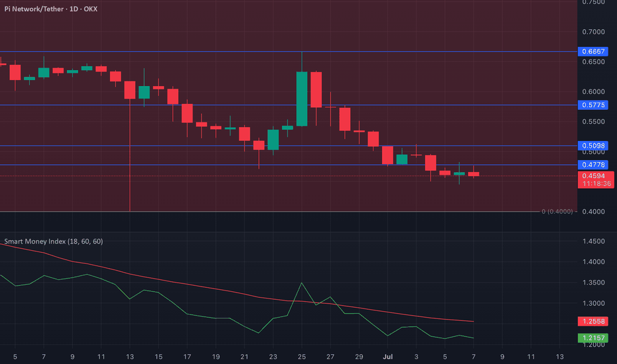Image resolution: width=617 pixels, height=364 pixels.
Task: Click the 0 (0.4000) Fibonacci level label
Action: [x=557, y=211]
